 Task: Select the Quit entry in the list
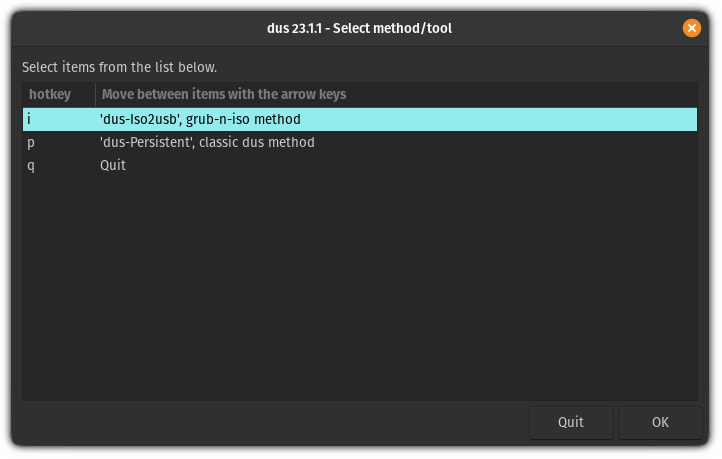113,165
